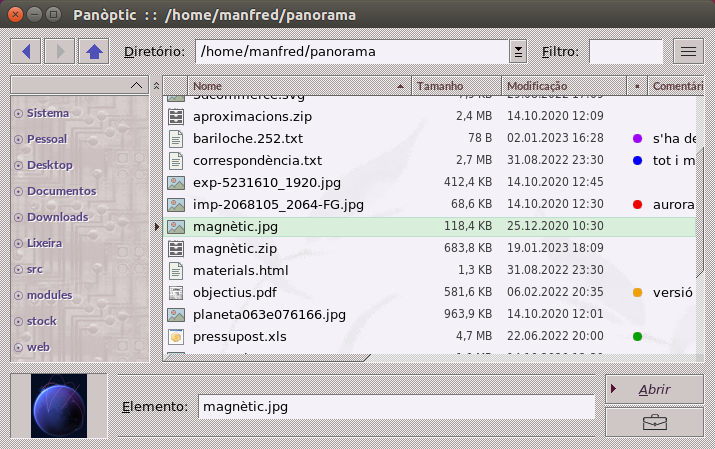Viewport: 715px width, 449px height.
Task: Click green label dot of pressupost.xls
Action: point(637,337)
